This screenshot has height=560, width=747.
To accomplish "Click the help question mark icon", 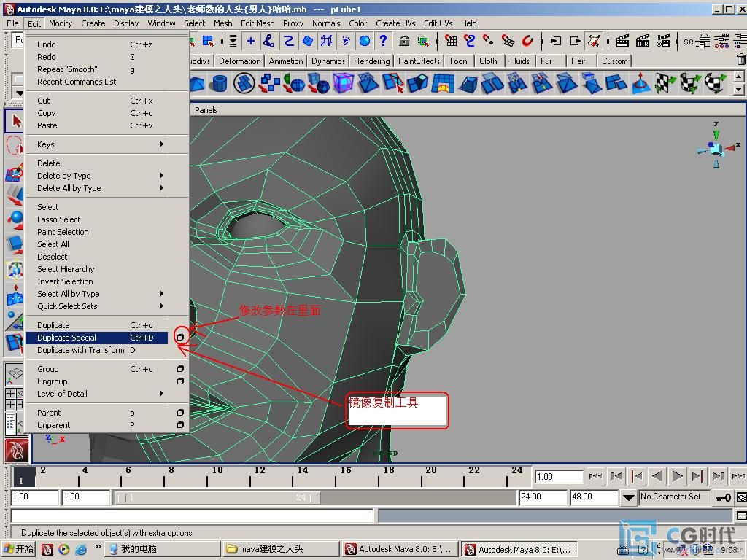I will [x=384, y=41].
